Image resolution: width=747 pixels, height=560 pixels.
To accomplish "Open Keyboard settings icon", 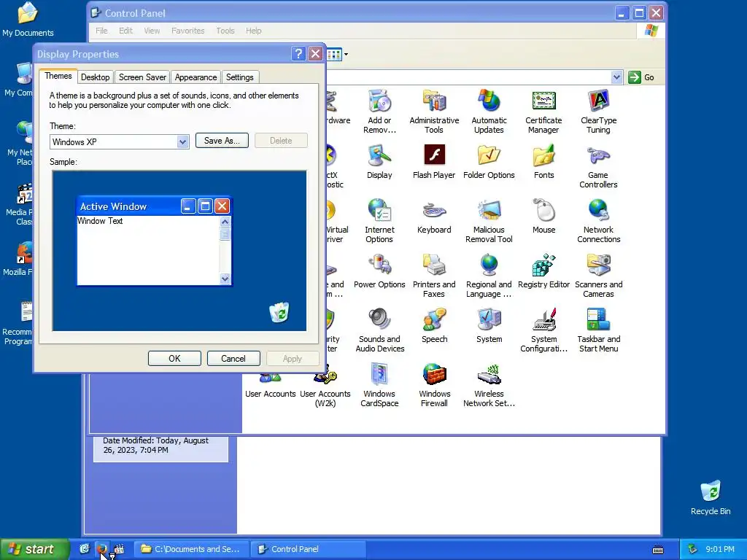I will pos(434,217).
